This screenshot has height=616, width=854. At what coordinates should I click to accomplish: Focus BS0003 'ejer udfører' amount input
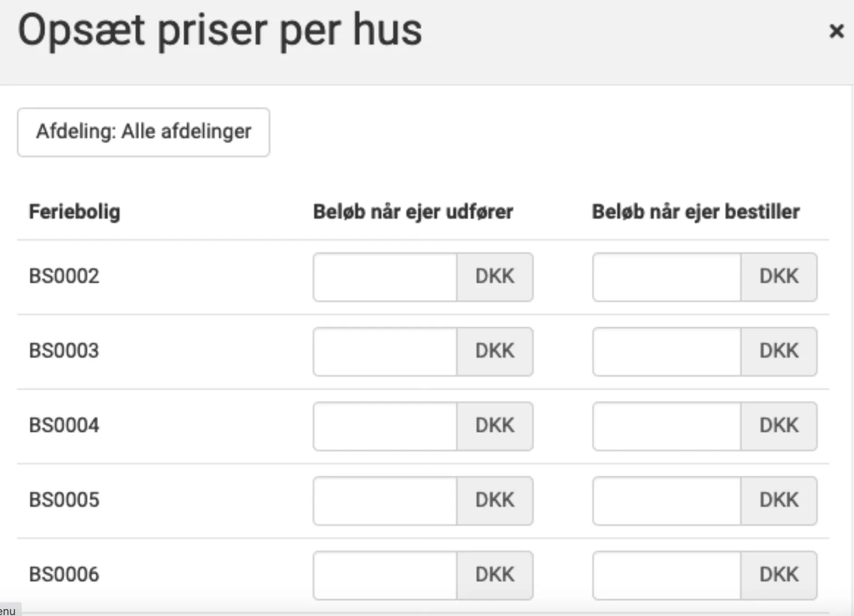pos(385,351)
